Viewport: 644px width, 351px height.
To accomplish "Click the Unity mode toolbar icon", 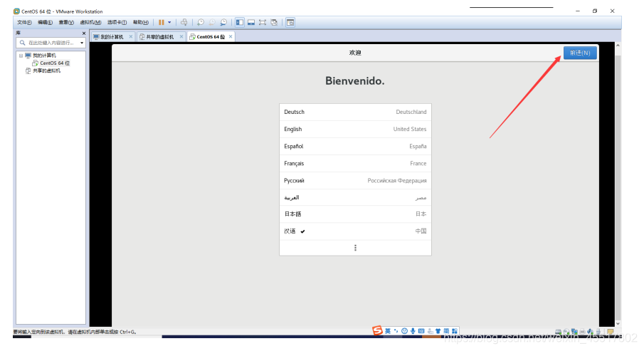I will pyautogui.click(x=274, y=23).
